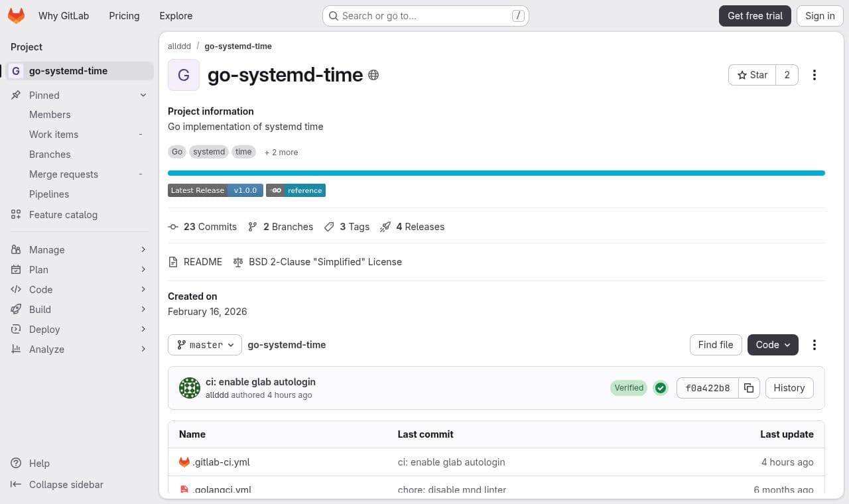Click the Go reference badge
849x504 pixels.
[296, 190]
